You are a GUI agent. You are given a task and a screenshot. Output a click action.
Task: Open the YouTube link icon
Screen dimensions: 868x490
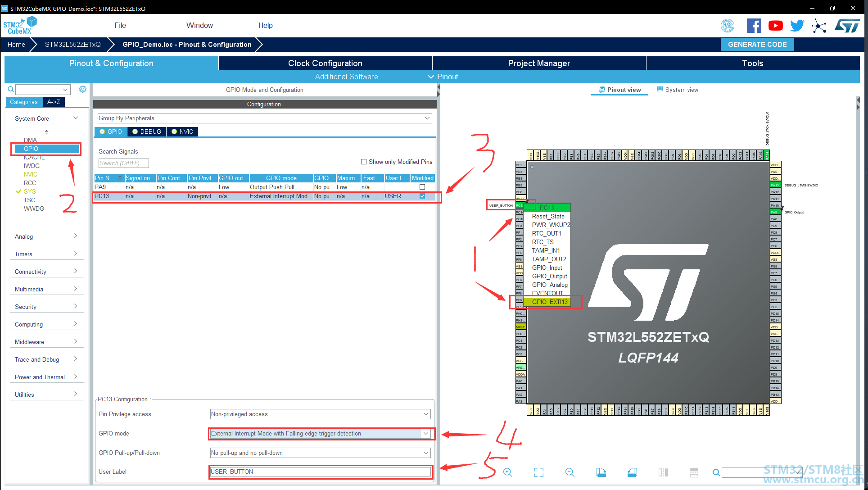pyautogui.click(x=776, y=26)
